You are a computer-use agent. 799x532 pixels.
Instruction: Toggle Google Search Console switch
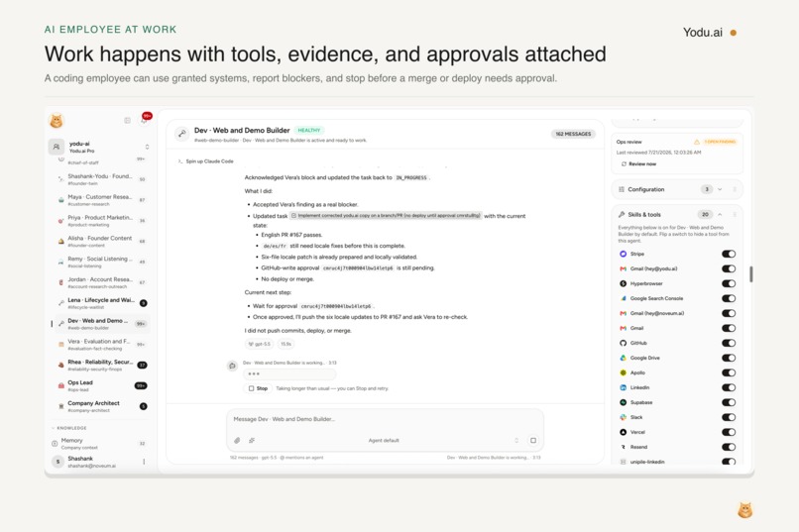[729, 298]
